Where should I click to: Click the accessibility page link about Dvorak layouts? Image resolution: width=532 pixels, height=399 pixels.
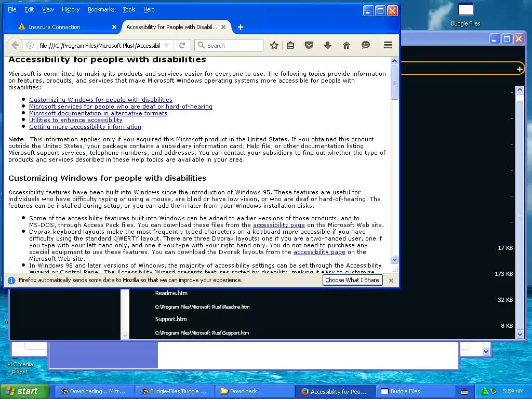point(320,252)
